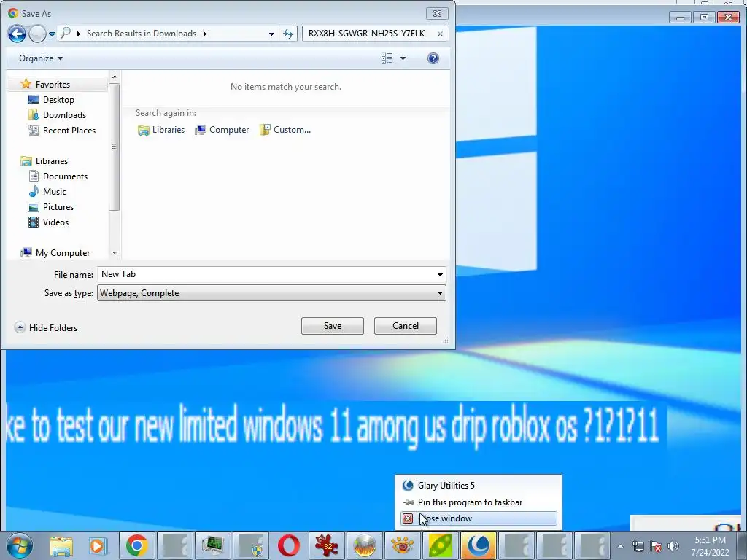
Task: Open the Opera browser taskbar icon
Action: (x=289, y=545)
